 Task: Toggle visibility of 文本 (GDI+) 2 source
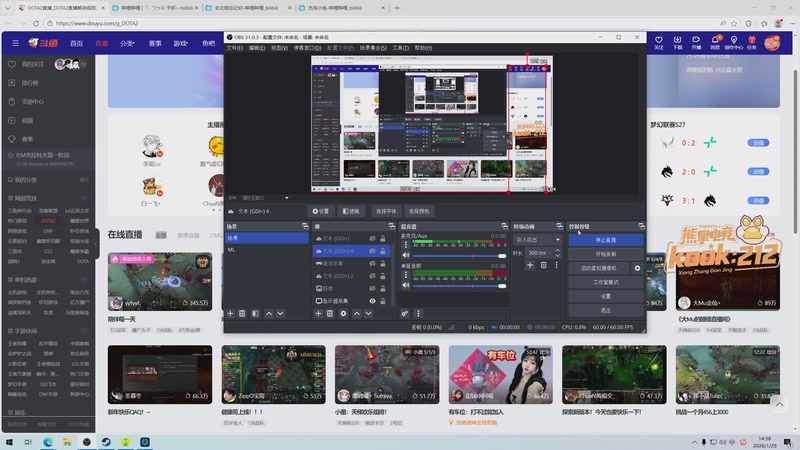click(x=372, y=276)
